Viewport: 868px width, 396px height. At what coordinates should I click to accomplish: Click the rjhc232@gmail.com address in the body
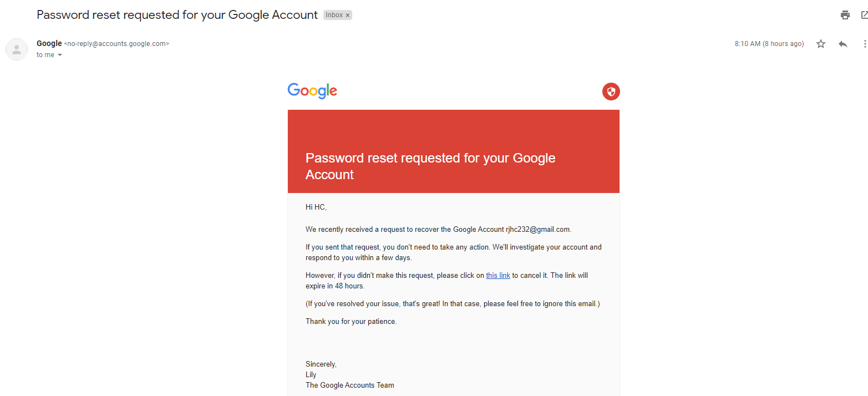537,229
